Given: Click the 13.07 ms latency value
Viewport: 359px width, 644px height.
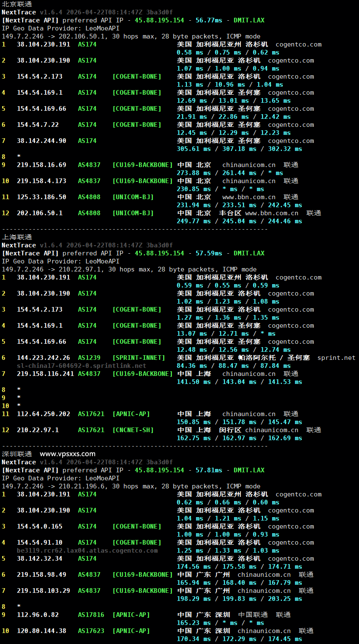Looking at the screenshot, I should point(192,334).
